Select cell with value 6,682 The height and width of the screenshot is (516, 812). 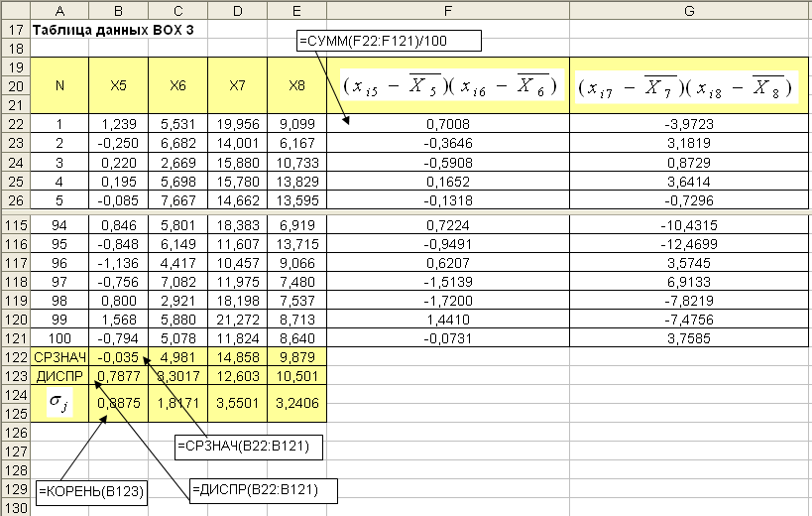click(178, 143)
